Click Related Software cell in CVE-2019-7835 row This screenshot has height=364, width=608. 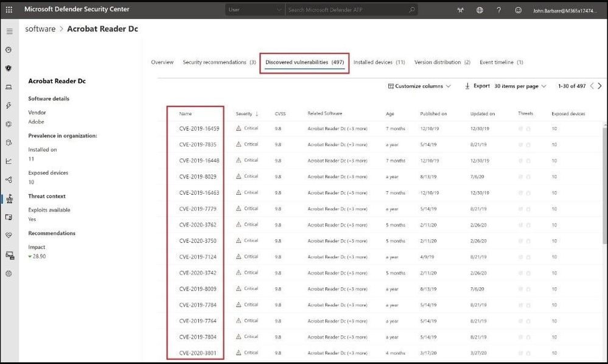337,145
